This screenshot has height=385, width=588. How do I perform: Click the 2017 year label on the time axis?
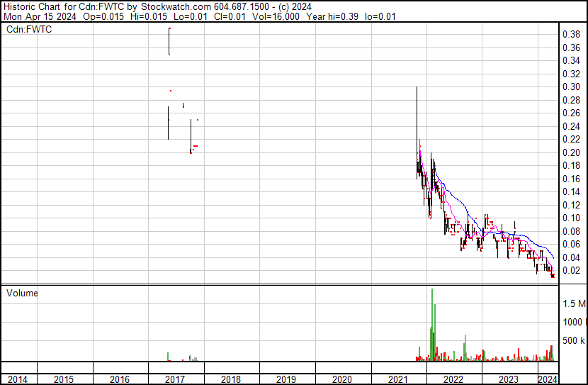[x=175, y=379]
